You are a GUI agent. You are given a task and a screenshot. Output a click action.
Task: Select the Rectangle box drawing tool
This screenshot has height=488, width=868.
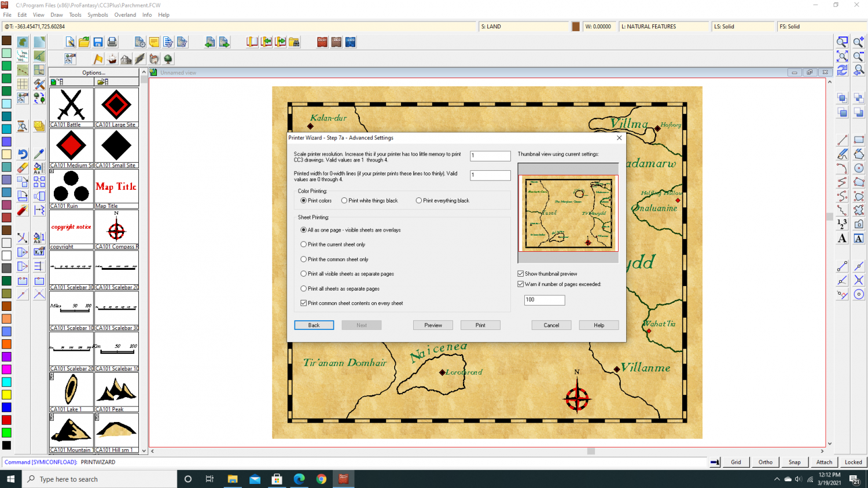tap(859, 140)
